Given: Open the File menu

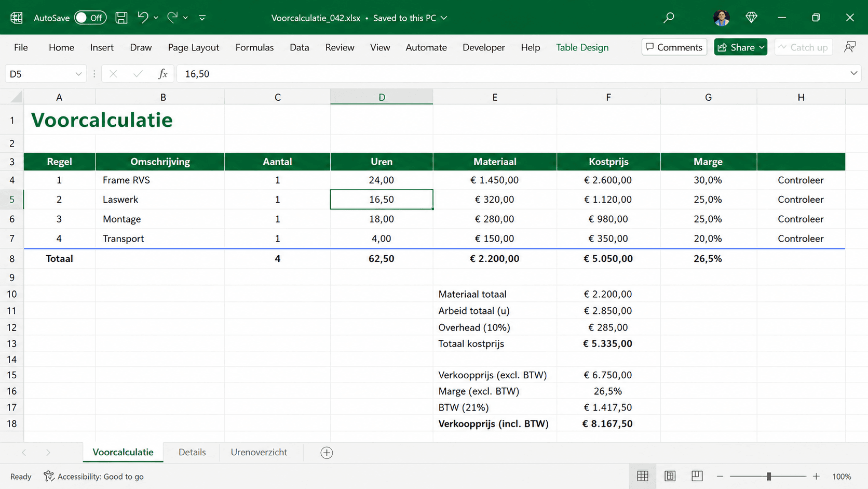Looking at the screenshot, I should tap(21, 47).
